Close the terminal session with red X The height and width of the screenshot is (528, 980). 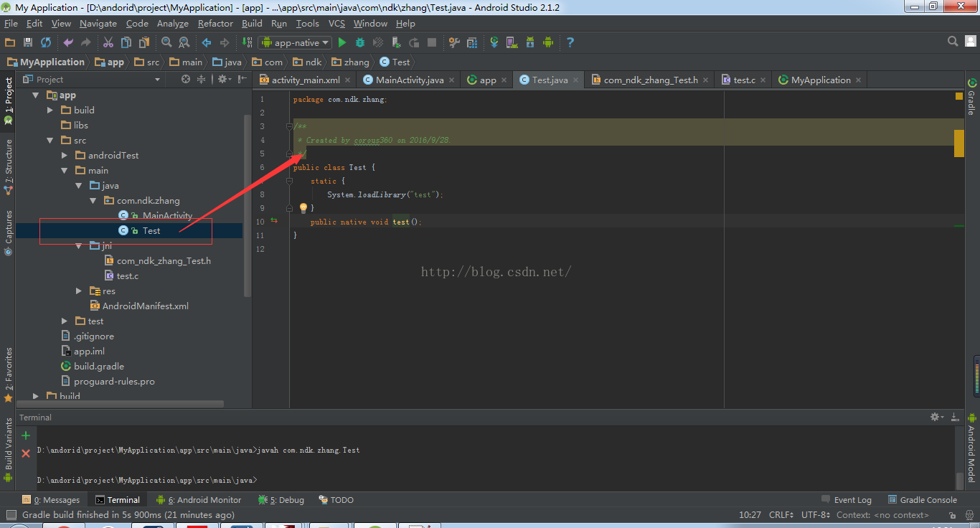(x=26, y=453)
